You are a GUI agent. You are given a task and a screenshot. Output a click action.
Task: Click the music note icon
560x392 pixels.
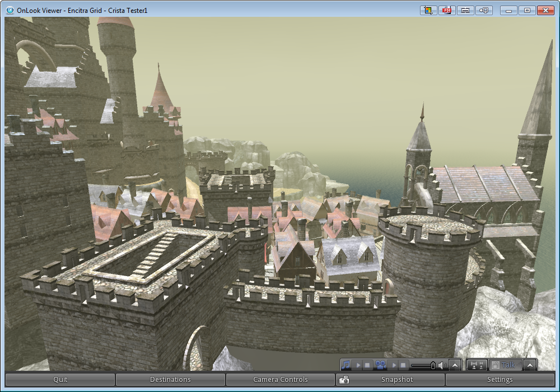tap(346, 365)
